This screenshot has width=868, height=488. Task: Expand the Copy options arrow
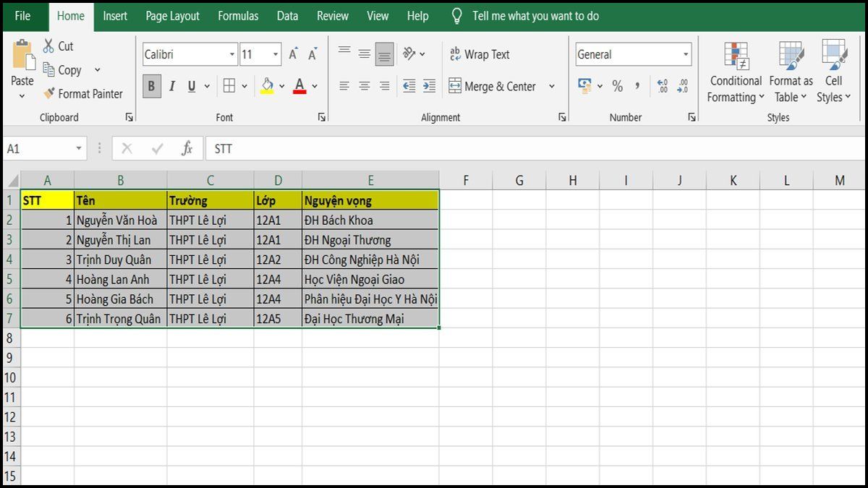click(x=98, y=70)
